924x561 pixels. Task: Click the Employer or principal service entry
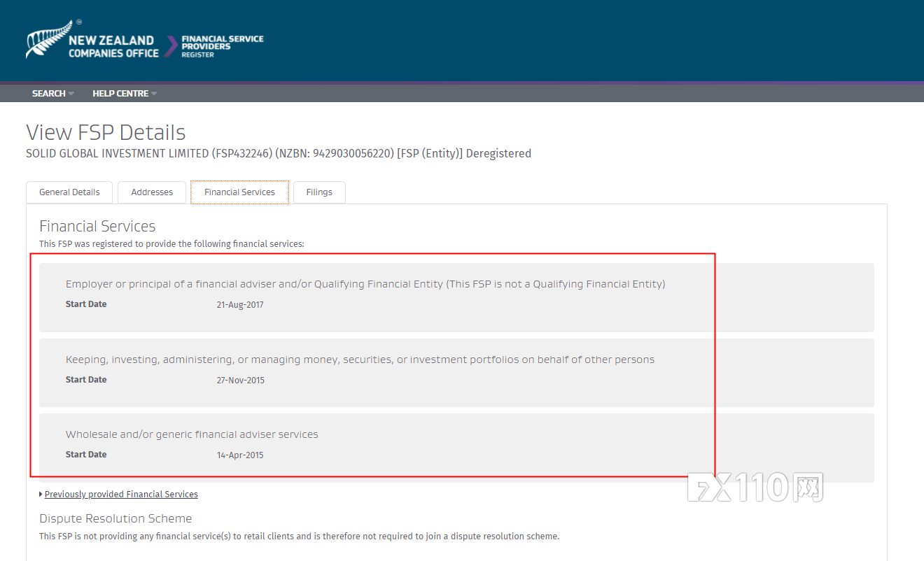point(365,284)
